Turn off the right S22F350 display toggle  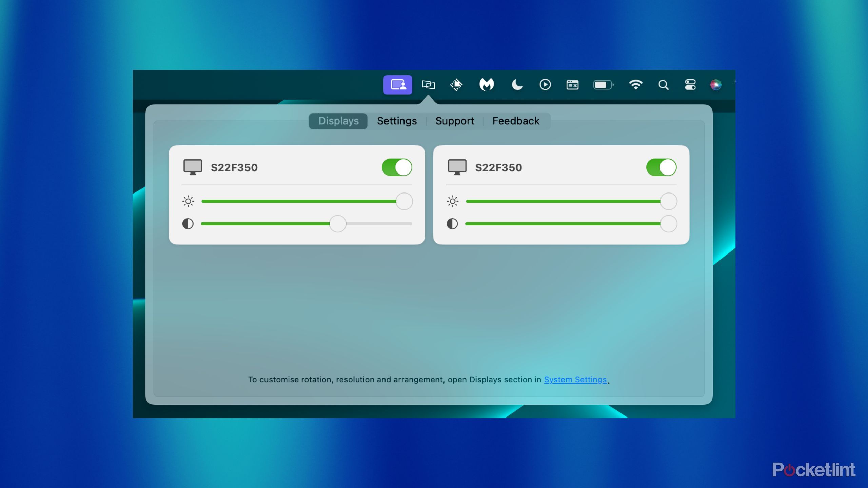(x=662, y=167)
